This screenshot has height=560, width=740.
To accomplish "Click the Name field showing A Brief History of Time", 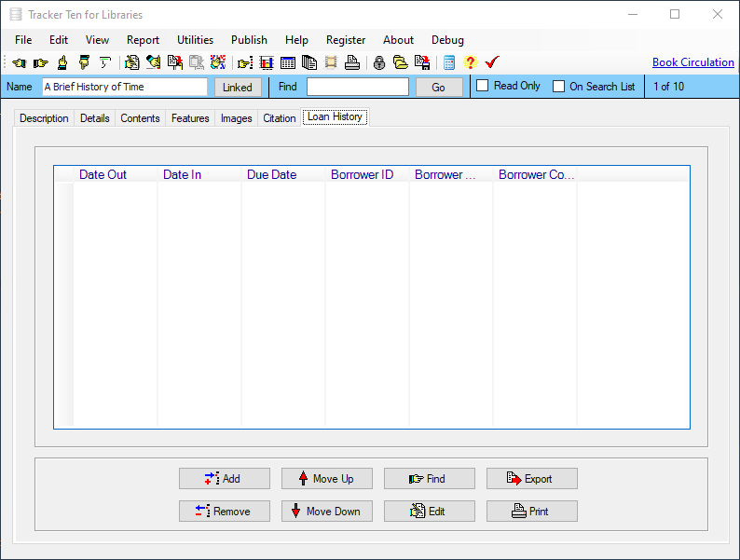I will pos(125,87).
